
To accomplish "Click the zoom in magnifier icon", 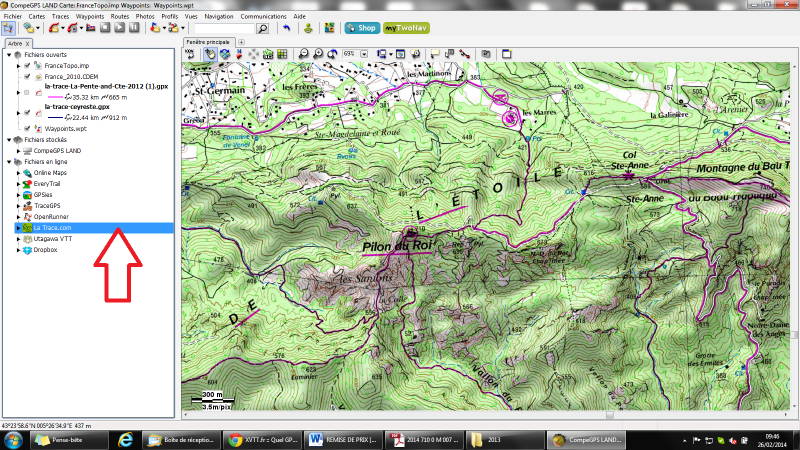I will coord(318,54).
